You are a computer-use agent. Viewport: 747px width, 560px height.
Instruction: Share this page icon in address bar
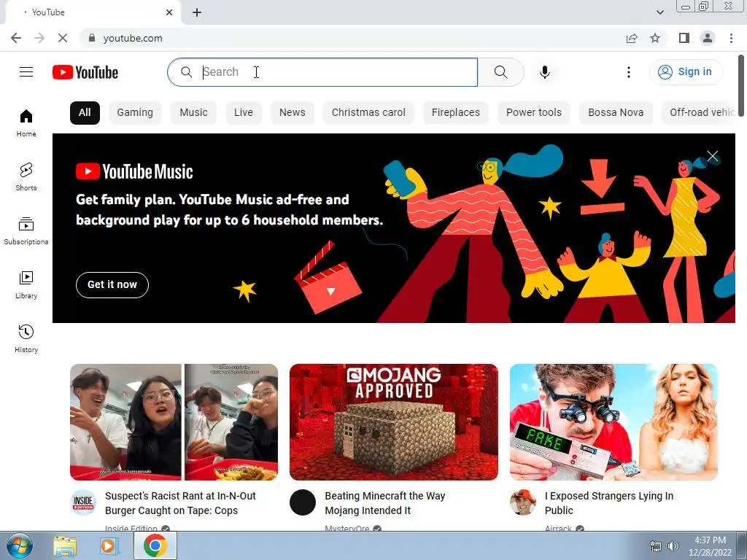[632, 38]
